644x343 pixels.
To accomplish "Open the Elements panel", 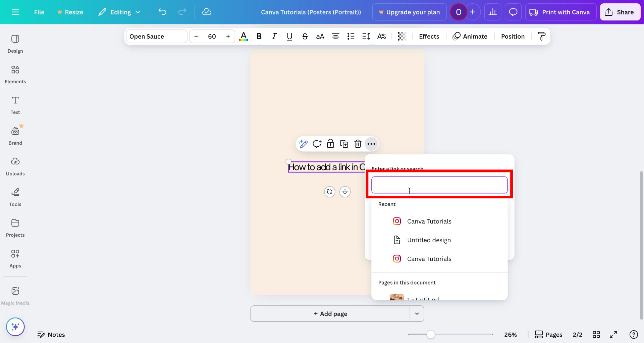I will point(15,74).
